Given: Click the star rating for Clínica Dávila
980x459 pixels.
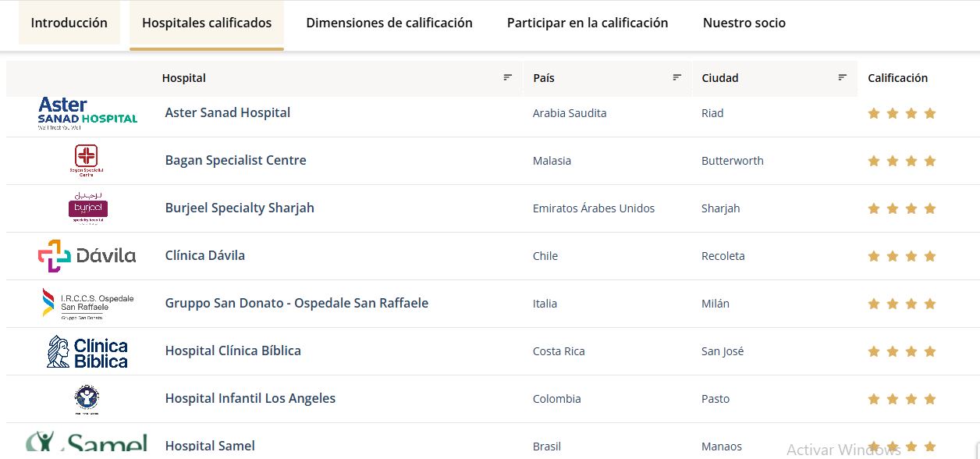Looking at the screenshot, I should click(x=901, y=256).
